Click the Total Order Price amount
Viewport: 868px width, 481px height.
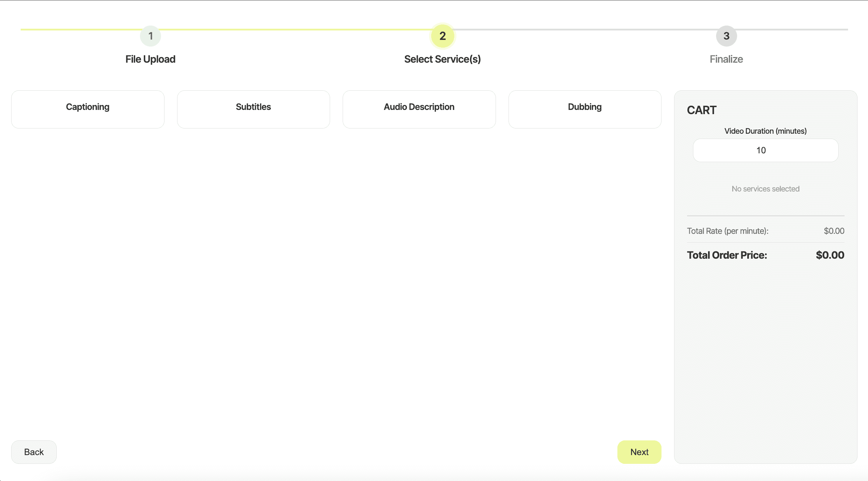830,255
